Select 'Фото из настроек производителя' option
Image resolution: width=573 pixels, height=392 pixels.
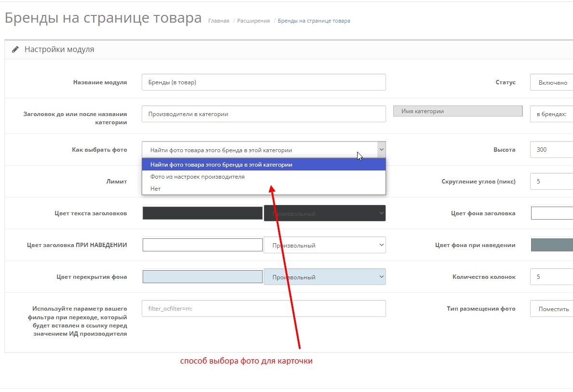[x=197, y=177]
